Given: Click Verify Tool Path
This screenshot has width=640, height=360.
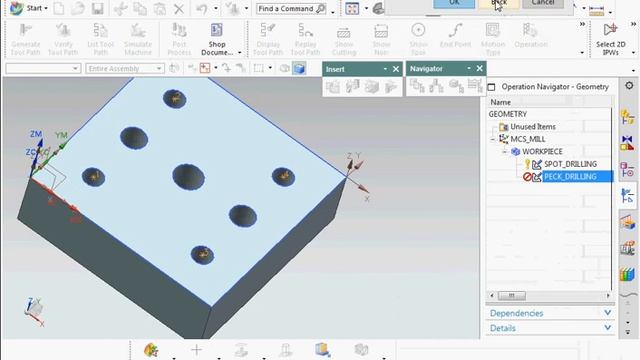Looking at the screenshot, I should pyautogui.click(x=63, y=40).
